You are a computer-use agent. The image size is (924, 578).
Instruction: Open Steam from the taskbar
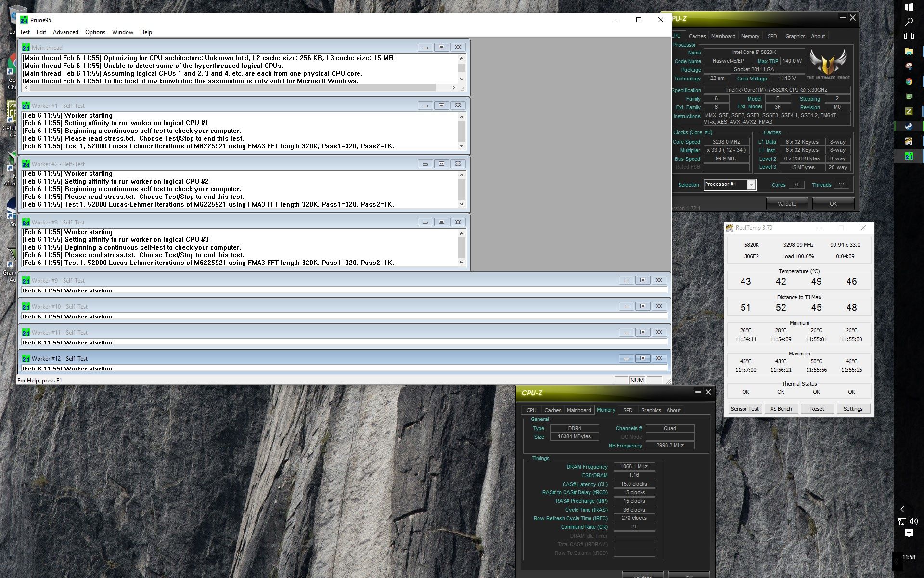point(909,126)
